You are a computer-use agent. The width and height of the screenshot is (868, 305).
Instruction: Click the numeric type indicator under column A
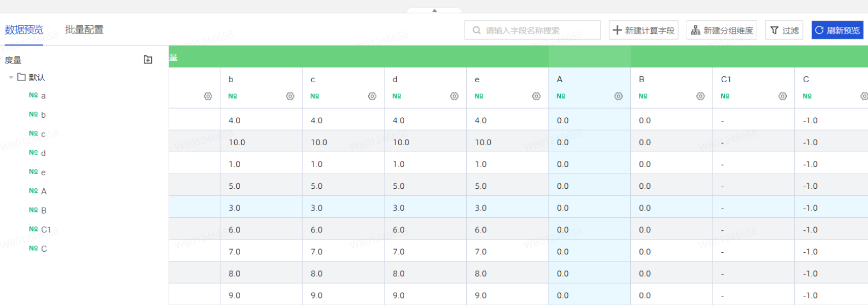(x=561, y=96)
